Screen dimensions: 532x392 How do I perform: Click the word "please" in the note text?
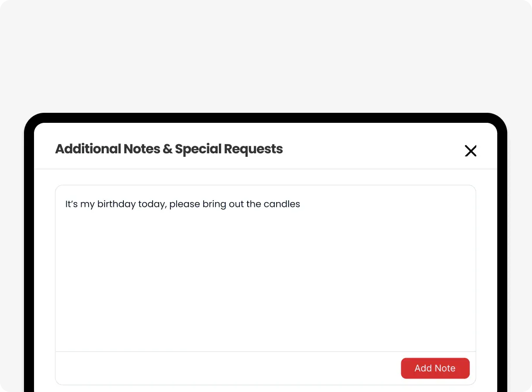(x=185, y=204)
